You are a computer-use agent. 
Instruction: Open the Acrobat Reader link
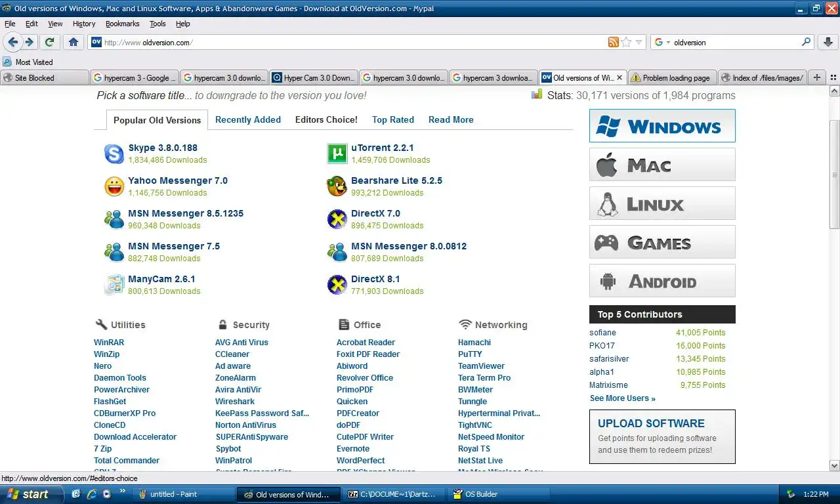coord(366,343)
